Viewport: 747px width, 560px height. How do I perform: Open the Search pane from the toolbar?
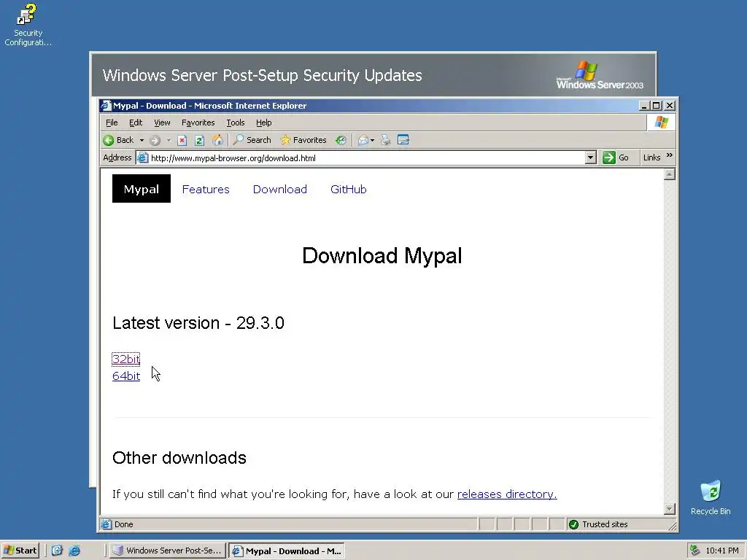252,140
